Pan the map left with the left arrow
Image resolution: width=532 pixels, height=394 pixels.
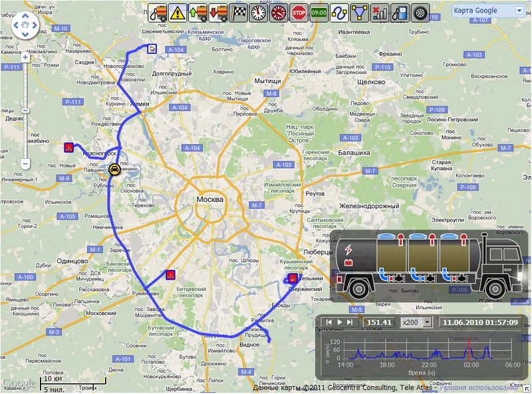[x=16, y=25]
